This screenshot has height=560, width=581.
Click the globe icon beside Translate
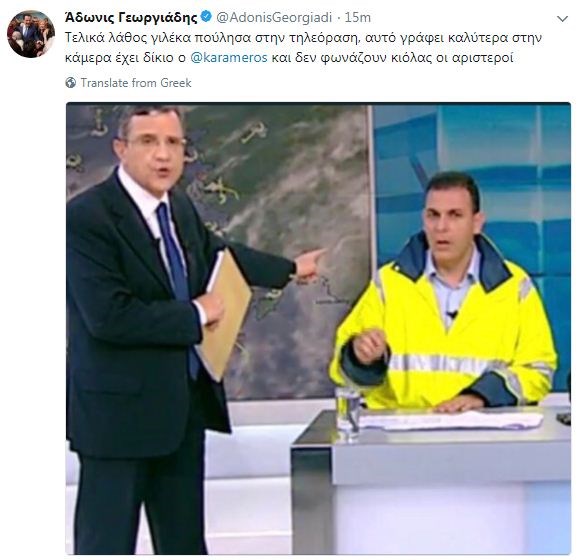click(71, 83)
